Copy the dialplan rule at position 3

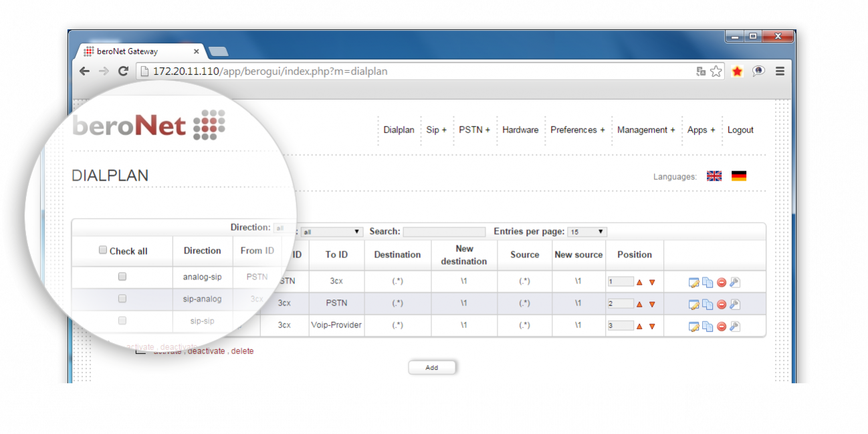coord(708,326)
